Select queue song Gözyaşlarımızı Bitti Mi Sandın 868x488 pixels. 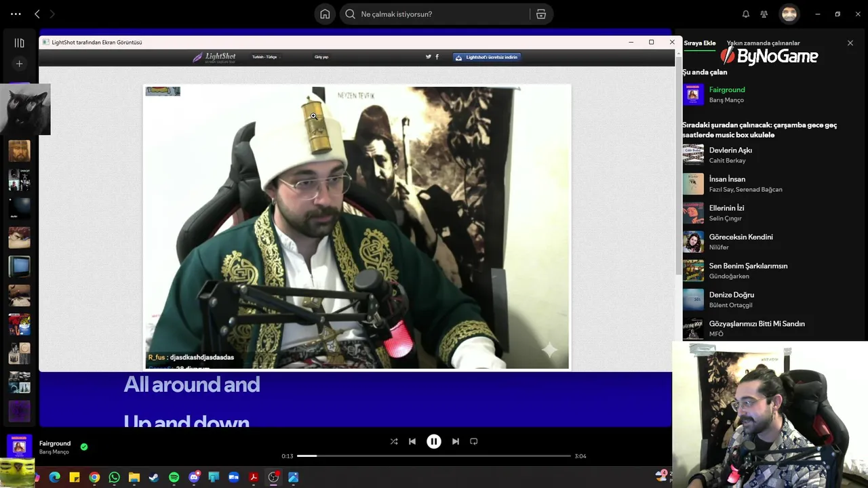click(x=757, y=323)
